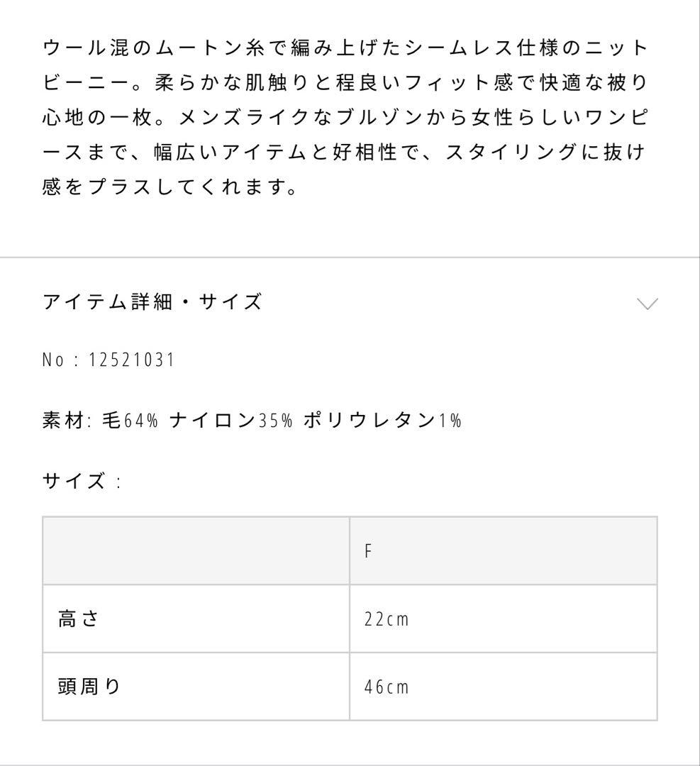
Task: Click the 46cm head circumference value
Action: pyautogui.click(x=387, y=687)
